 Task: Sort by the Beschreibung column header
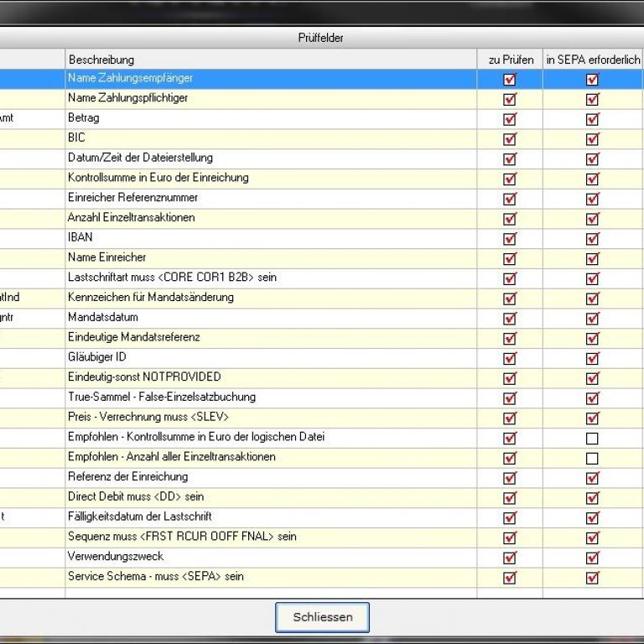[270, 60]
